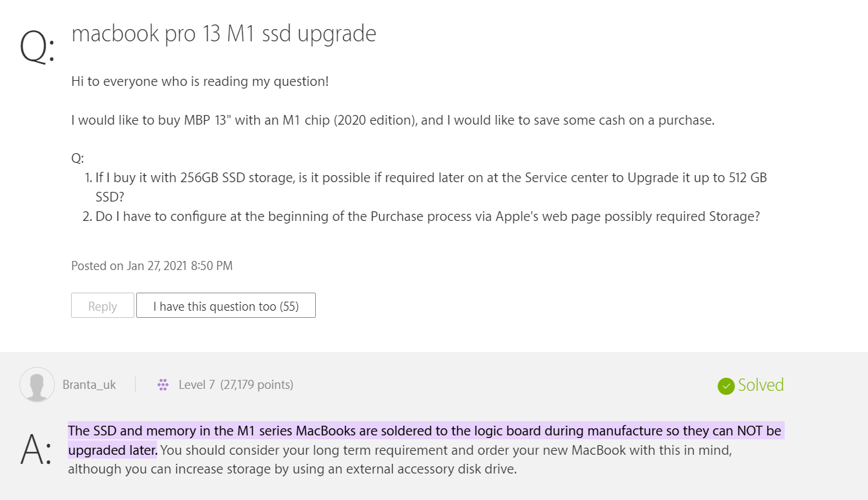Click the highlighted sentence about soldered SSD
Viewport: 868px width, 500px height.
(x=424, y=431)
